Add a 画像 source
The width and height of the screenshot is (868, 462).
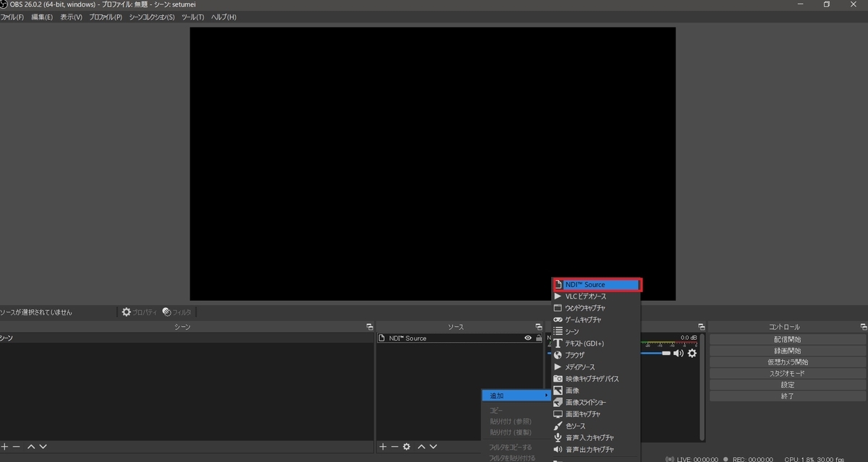click(595, 390)
